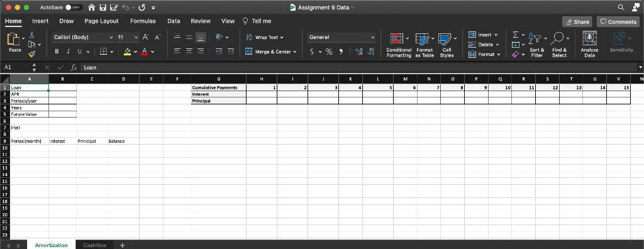
Task: Decrease font size with small A
Action: [x=158, y=37]
